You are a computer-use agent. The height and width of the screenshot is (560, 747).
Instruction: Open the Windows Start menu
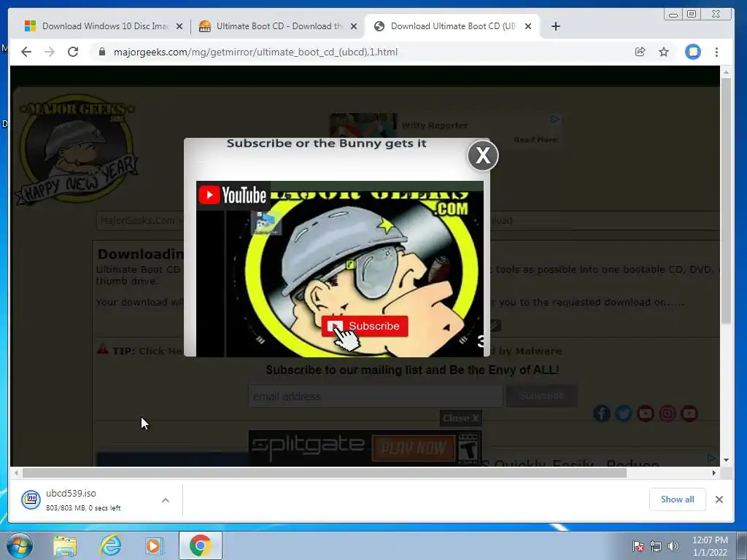tap(20, 545)
